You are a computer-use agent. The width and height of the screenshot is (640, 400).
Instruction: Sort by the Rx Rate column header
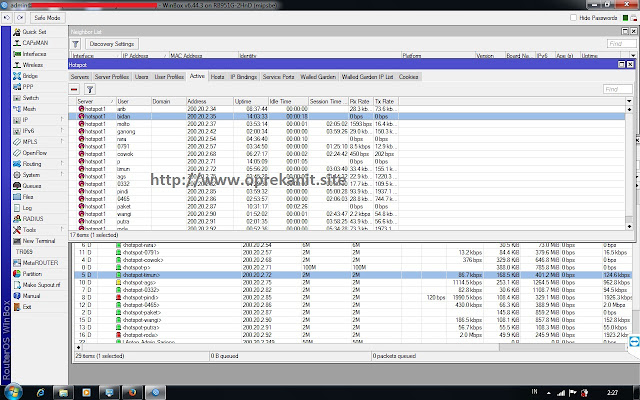[x=361, y=101]
